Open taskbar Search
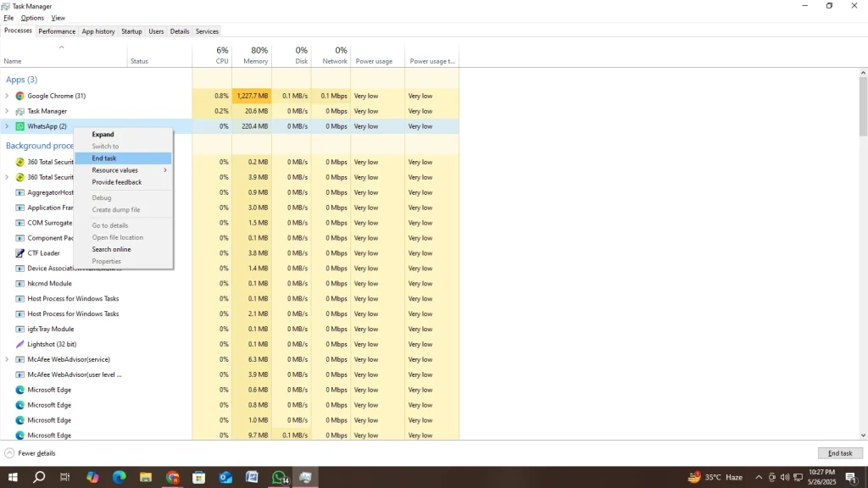 pos(39,477)
